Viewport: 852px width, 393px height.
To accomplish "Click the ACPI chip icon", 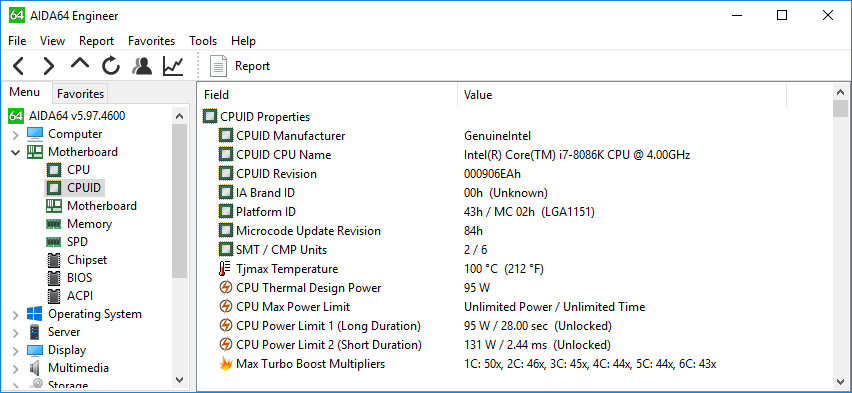I will point(53,296).
